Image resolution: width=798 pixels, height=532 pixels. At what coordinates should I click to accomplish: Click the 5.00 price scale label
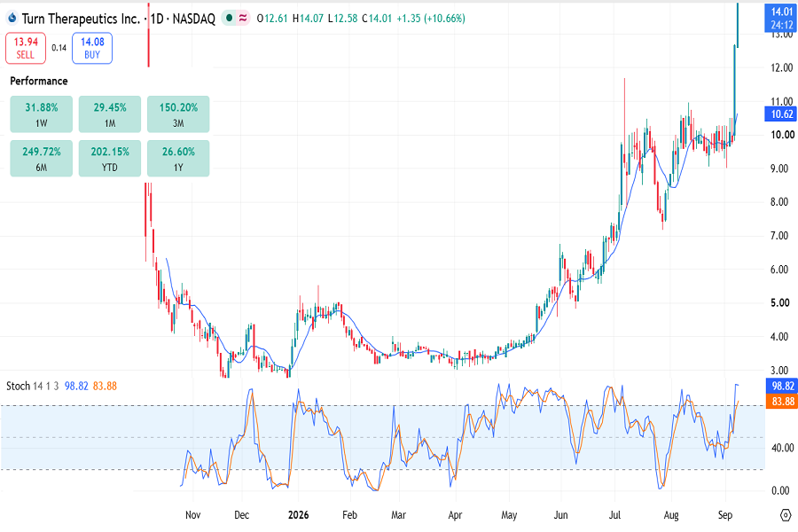pos(779,302)
